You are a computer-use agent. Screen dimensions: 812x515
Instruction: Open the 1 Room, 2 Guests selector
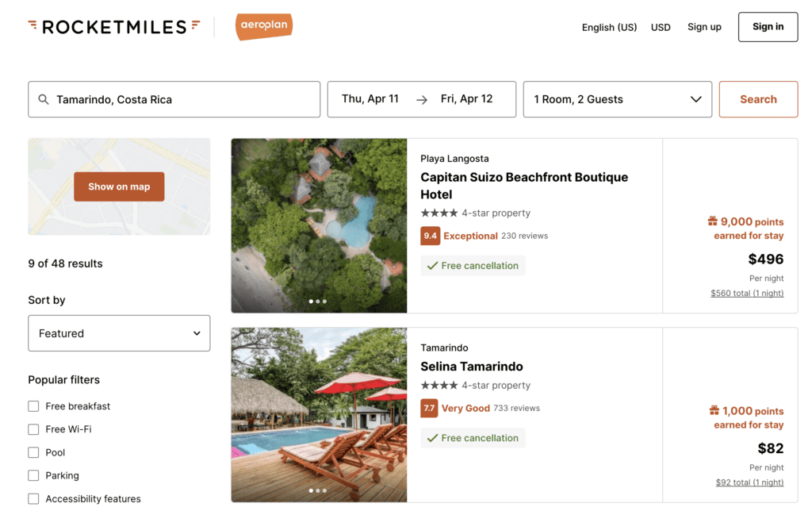coord(617,98)
